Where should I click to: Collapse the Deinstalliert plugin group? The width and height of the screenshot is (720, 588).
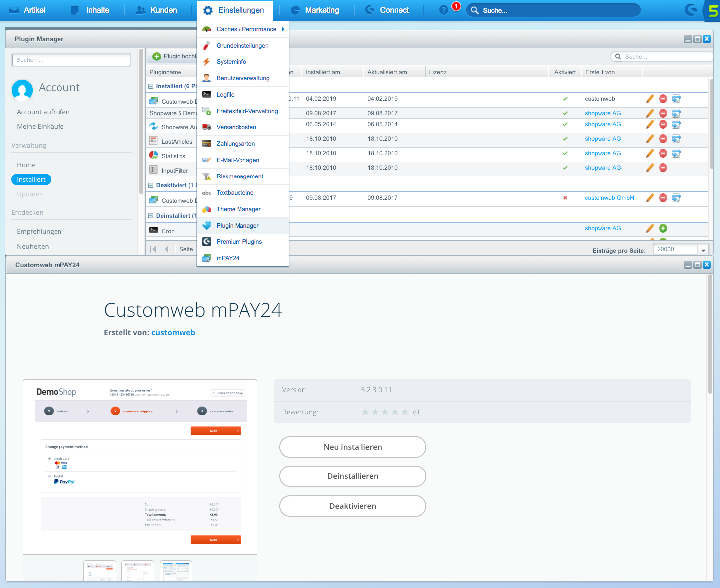151,216
